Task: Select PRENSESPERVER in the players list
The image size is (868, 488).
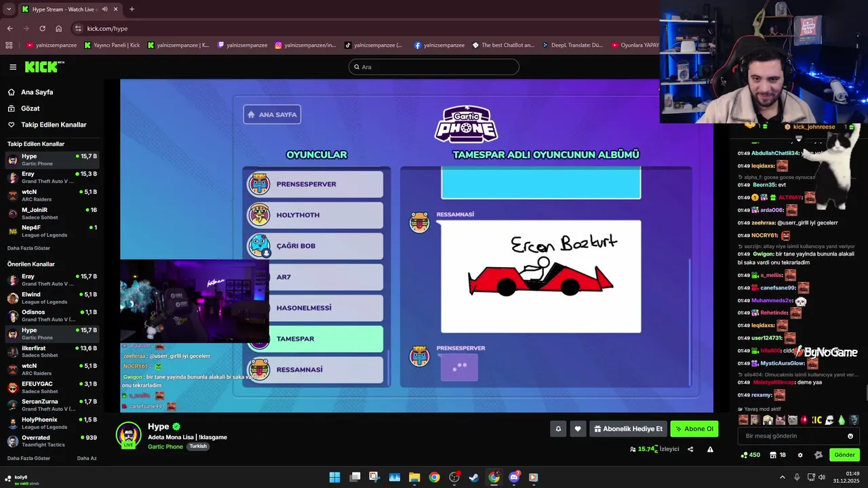Action: 315,184
